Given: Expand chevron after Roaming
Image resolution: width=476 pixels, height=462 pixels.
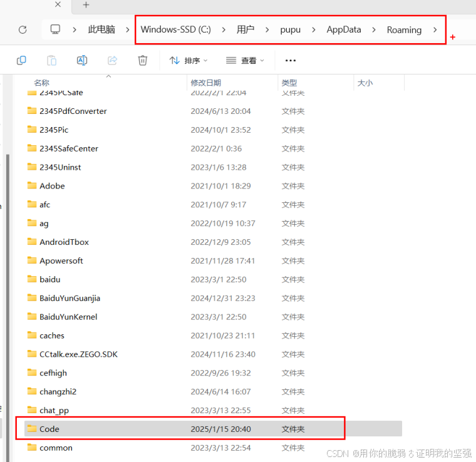Looking at the screenshot, I should (x=435, y=29).
